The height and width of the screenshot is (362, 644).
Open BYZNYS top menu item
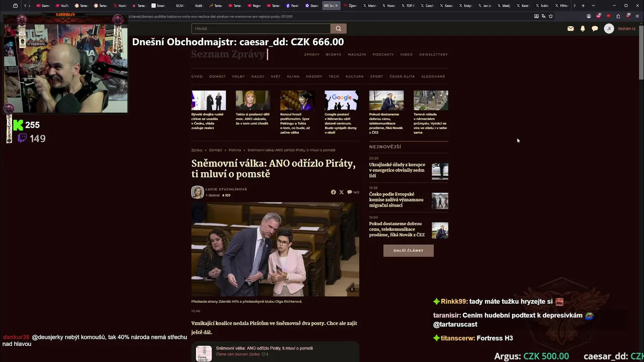[334, 54]
